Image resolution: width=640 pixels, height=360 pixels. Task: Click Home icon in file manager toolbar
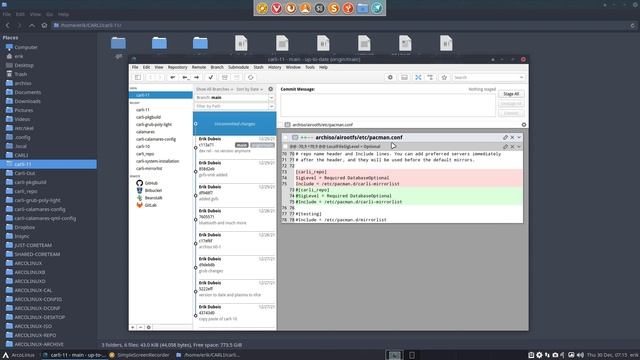(x=44, y=25)
